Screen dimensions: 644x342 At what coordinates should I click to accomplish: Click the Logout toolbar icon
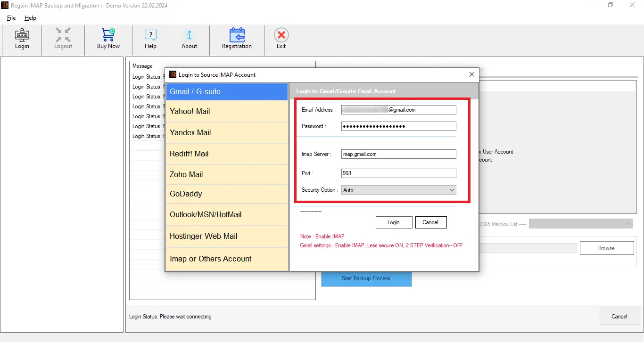click(63, 35)
